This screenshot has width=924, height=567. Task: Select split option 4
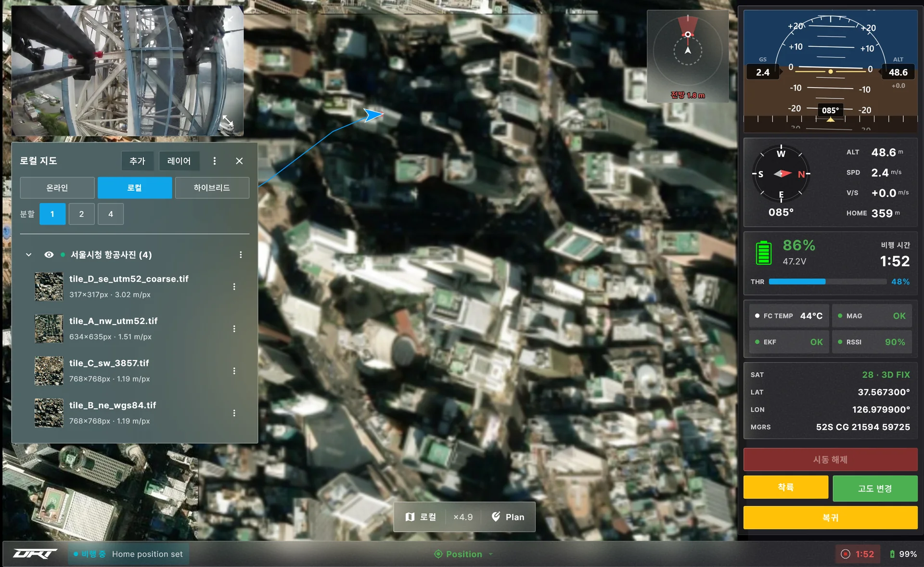(111, 214)
